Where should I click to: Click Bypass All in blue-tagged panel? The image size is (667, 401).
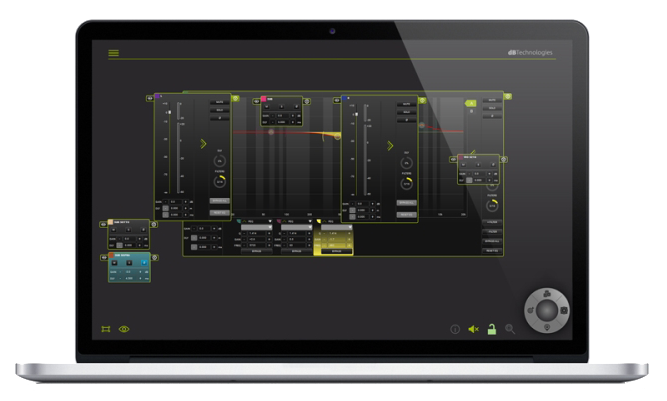pyautogui.click(x=407, y=203)
